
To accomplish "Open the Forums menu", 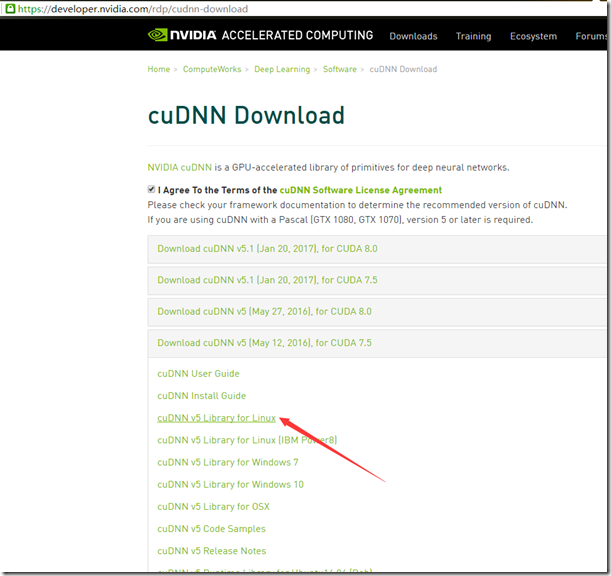I will (591, 36).
